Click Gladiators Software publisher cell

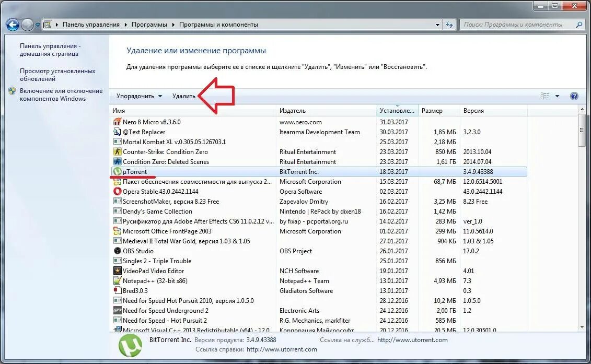pyautogui.click(x=306, y=291)
